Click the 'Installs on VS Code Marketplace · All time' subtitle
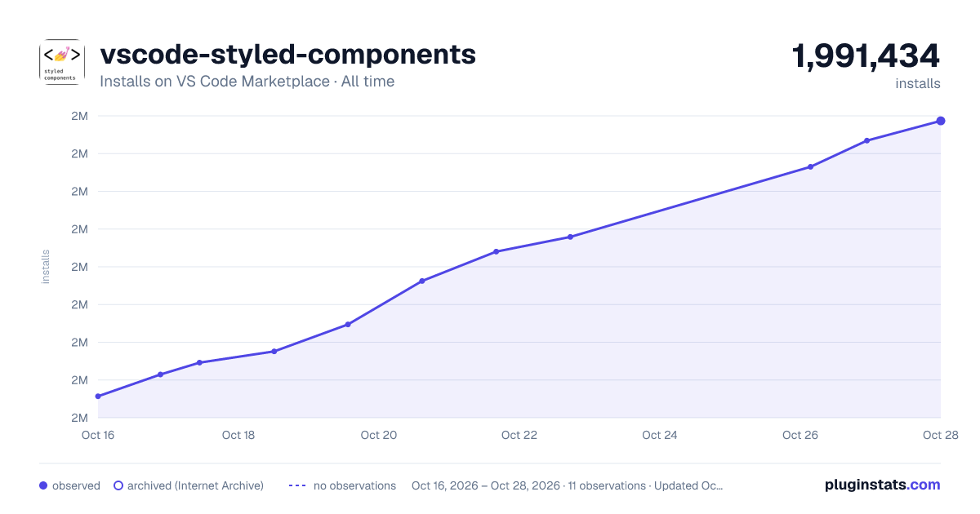Screen dimensions: 980x514 247,82
